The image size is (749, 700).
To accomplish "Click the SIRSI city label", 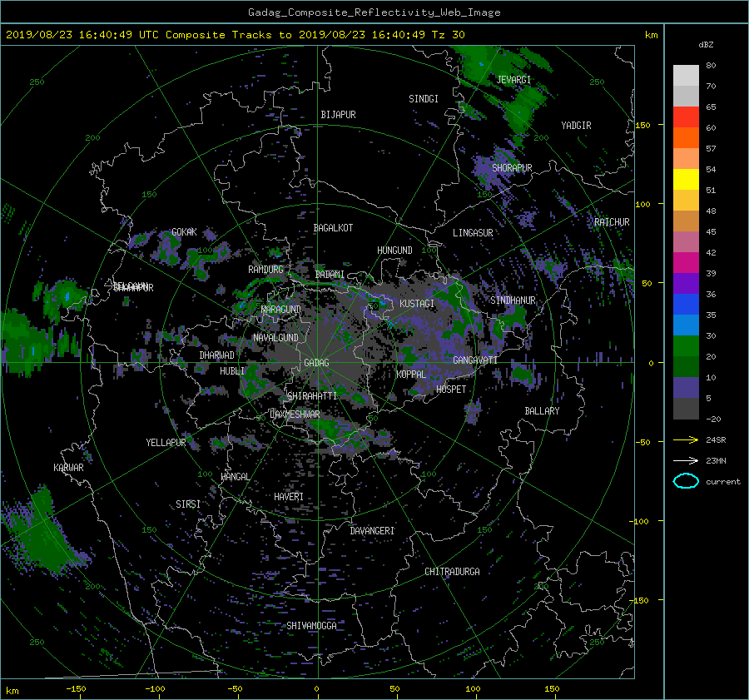I will click(x=188, y=504).
